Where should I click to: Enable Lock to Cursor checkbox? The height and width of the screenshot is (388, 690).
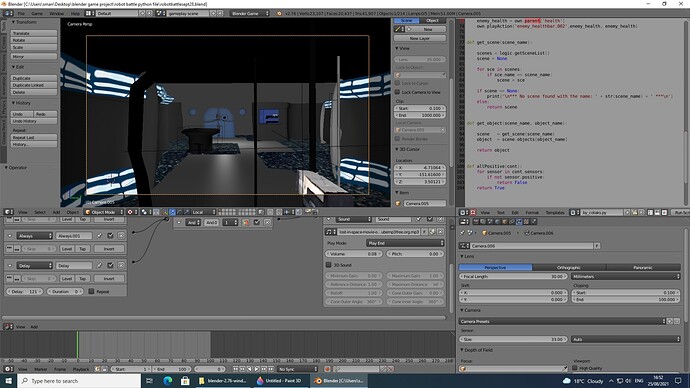[397, 83]
